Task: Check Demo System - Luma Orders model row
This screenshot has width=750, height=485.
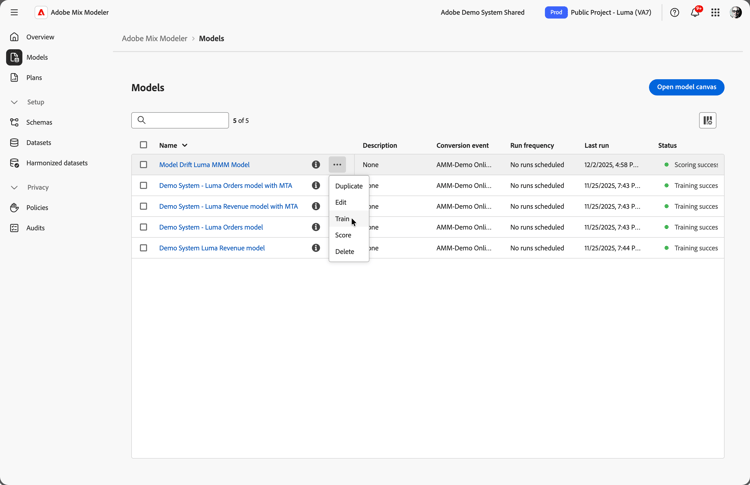Action: 143,227
